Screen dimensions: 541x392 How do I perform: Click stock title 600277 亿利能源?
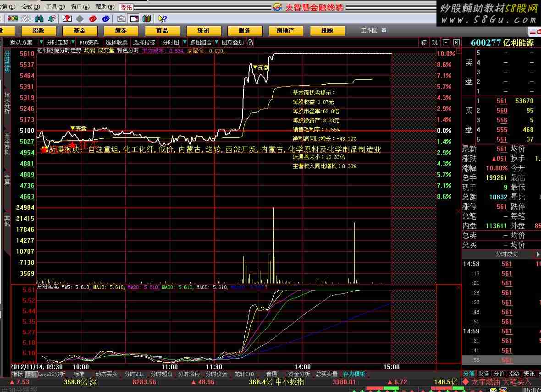(x=502, y=43)
